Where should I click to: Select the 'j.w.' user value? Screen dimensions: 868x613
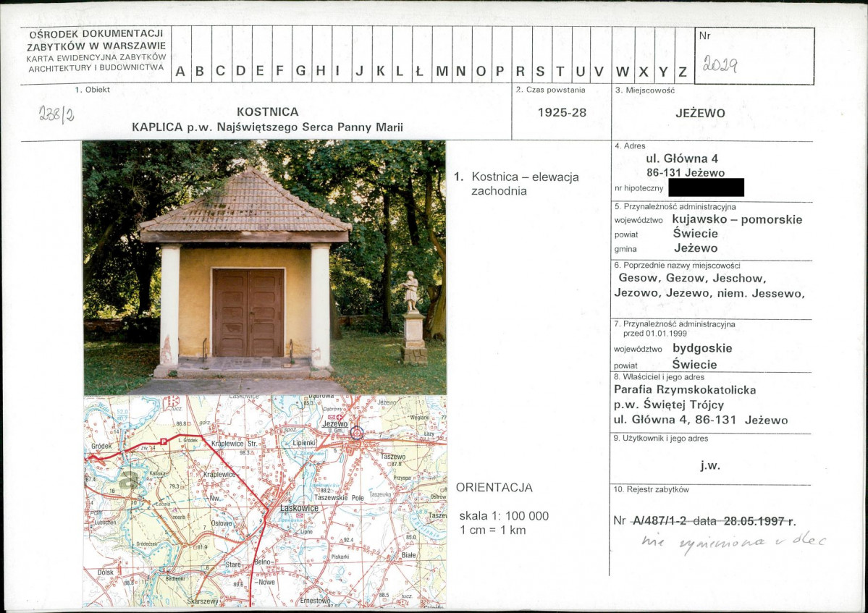709,466
